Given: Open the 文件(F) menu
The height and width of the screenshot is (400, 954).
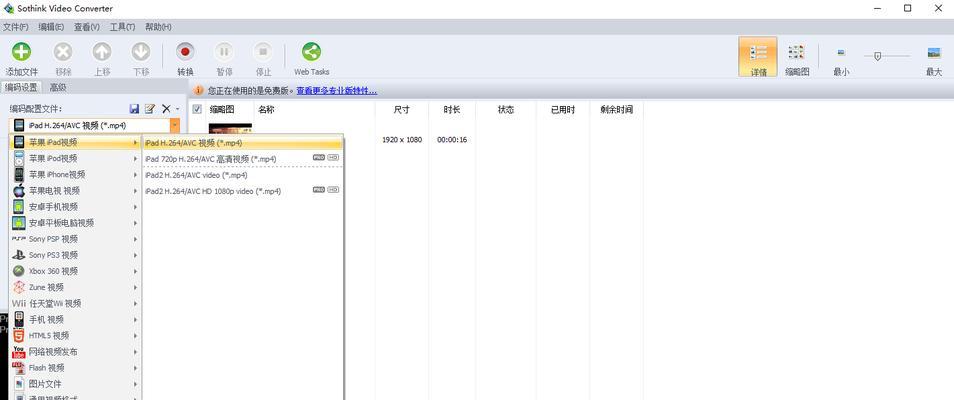Looking at the screenshot, I should click(x=16, y=27).
